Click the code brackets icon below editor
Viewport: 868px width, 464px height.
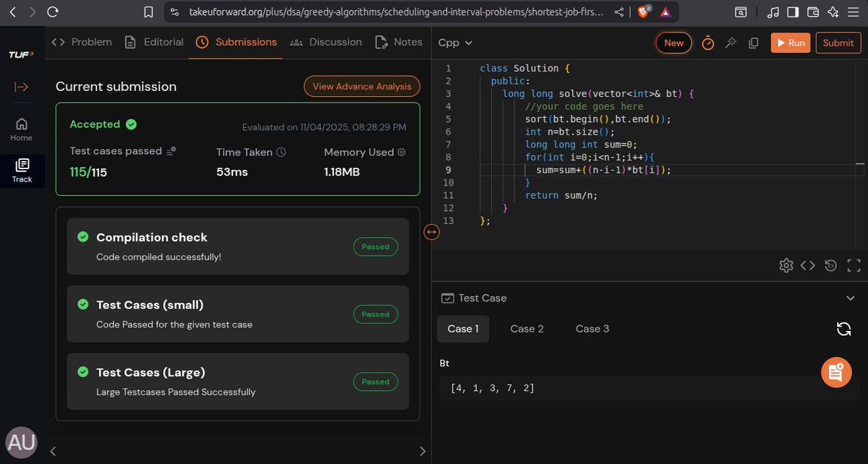808,265
